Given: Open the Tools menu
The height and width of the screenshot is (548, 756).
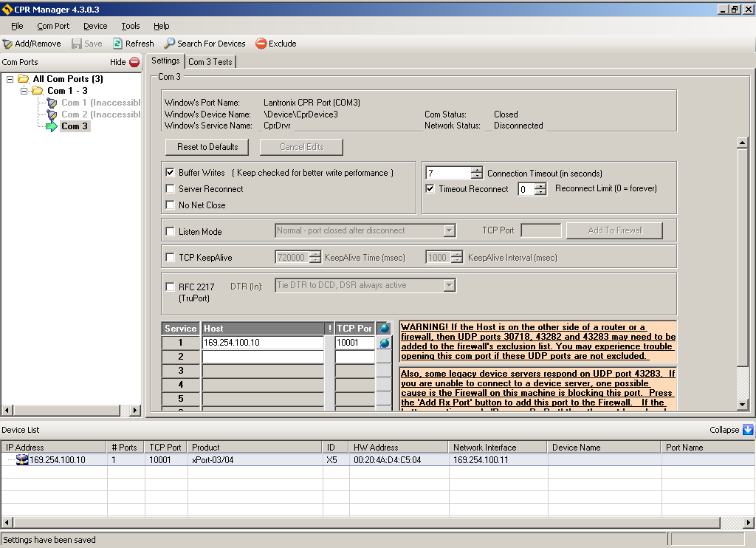Looking at the screenshot, I should 131,26.
